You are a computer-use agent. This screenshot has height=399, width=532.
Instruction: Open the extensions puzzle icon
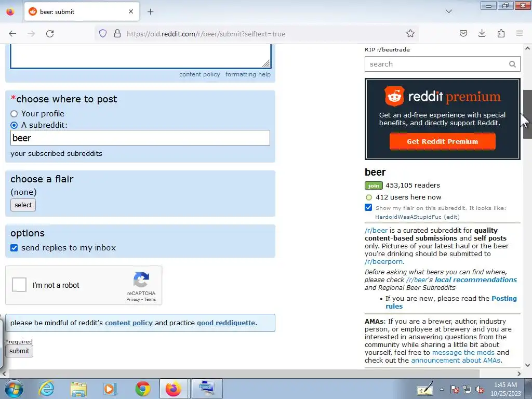501,33
